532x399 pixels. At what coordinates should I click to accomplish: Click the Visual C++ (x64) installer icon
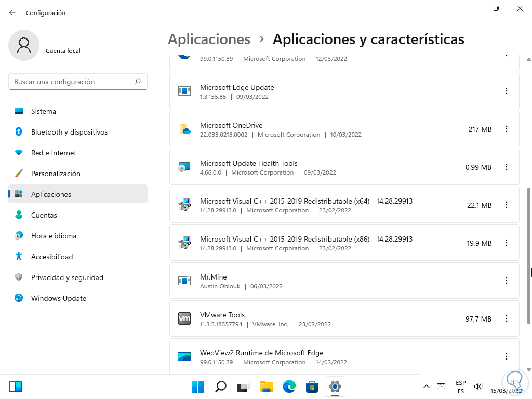184,205
